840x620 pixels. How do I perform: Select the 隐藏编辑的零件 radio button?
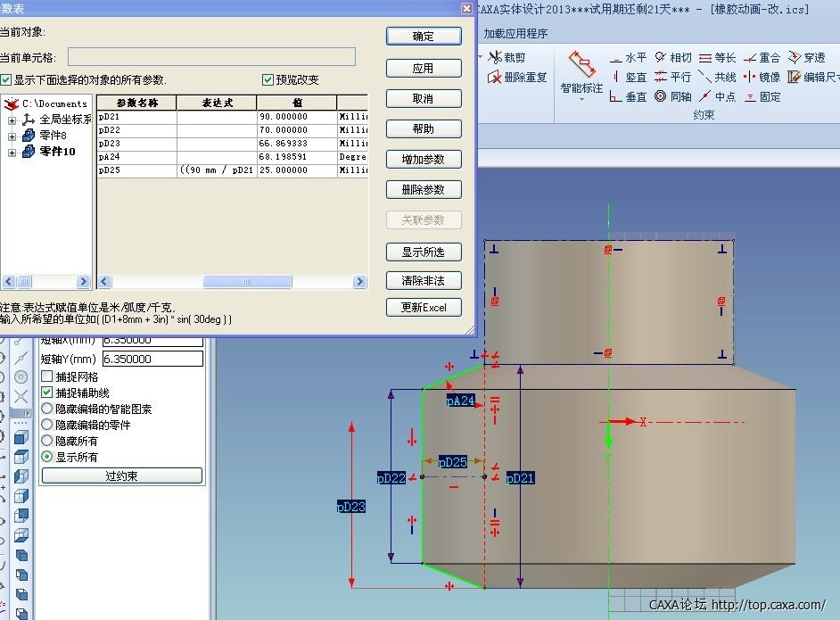(47, 425)
